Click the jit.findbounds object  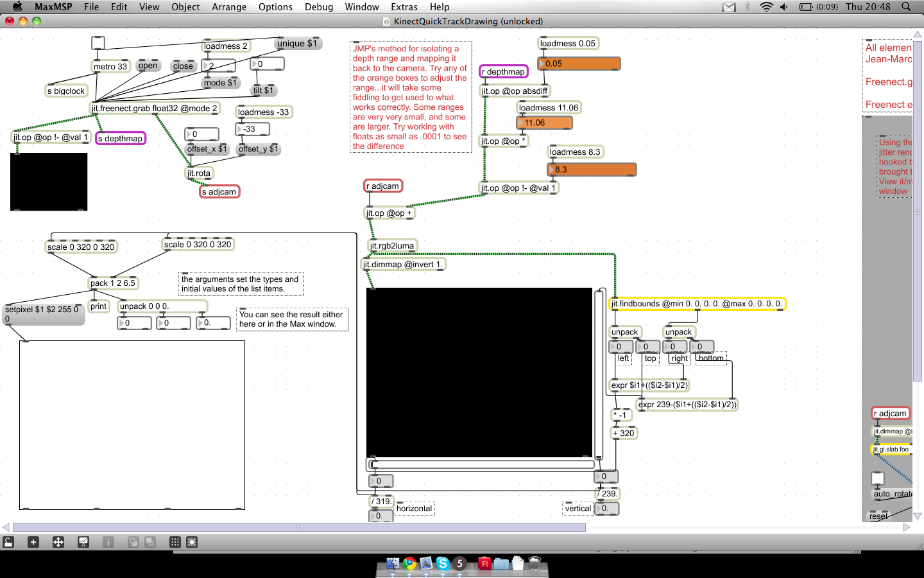pos(697,304)
